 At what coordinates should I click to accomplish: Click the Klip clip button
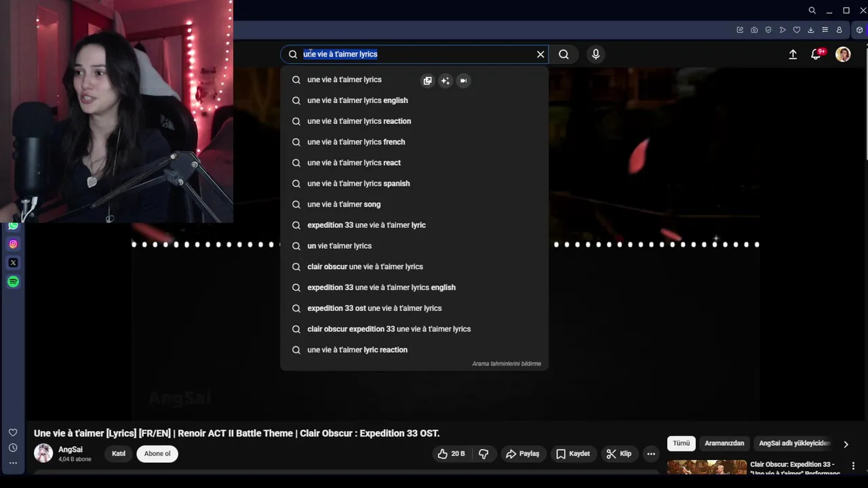(x=619, y=453)
